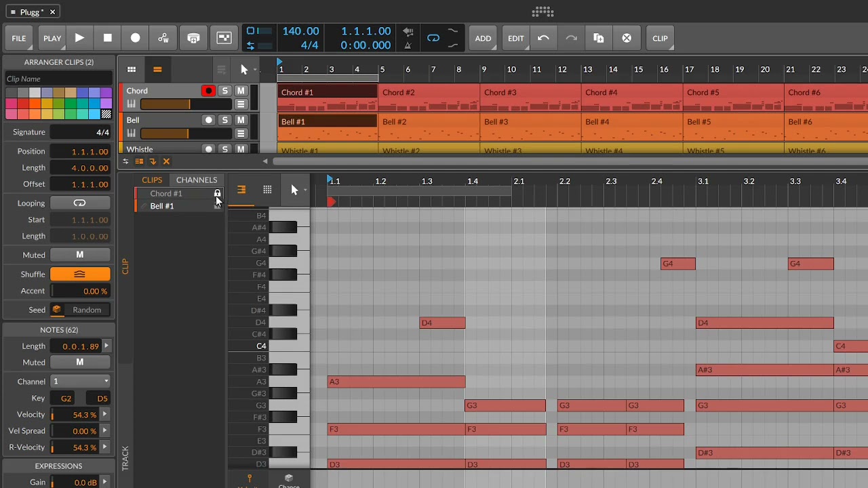This screenshot has width=868, height=488.
Task: Click the delete X circle icon in the toolbar
Action: [627, 39]
